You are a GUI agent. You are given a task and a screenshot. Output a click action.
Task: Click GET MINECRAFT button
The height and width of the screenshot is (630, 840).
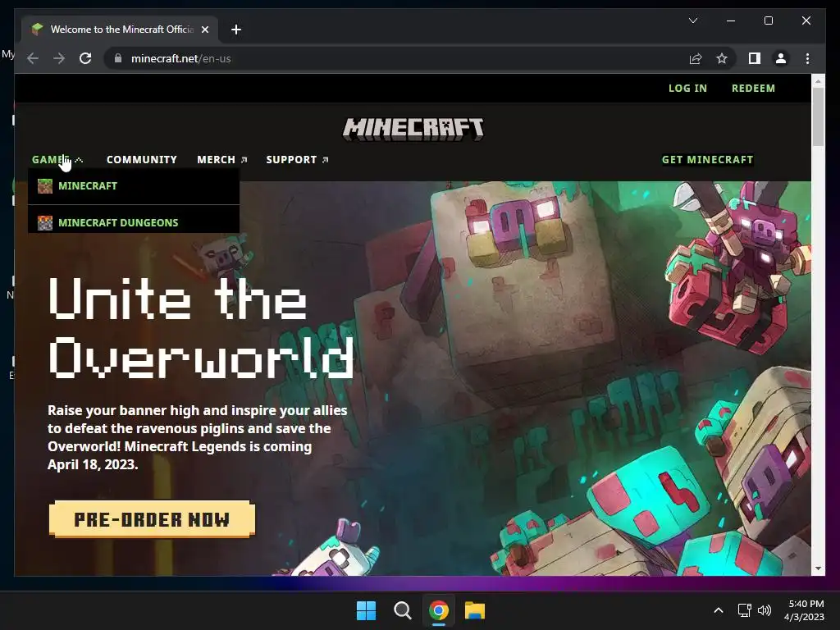[x=707, y=160]
